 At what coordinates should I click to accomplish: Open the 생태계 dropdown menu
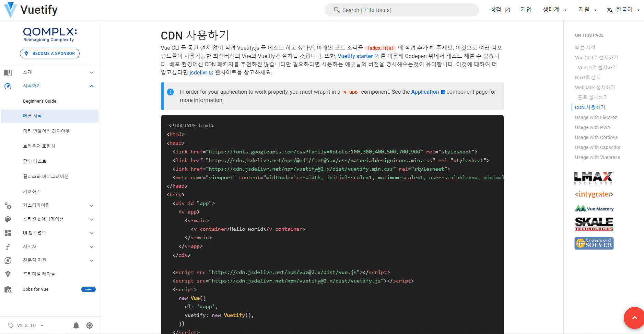pyautogui.click(x=555, y=10)
